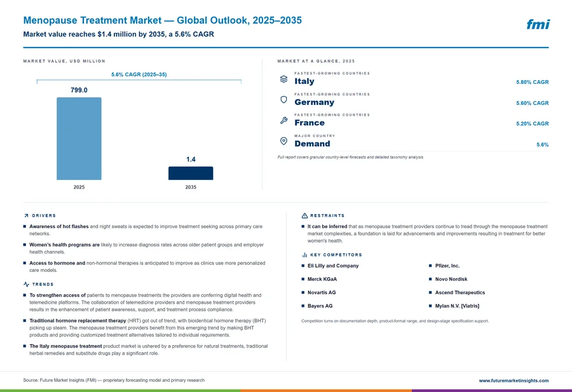Select the 1.4 value above the 2035 bar
The image size is (572, 392).
(191, 159)
